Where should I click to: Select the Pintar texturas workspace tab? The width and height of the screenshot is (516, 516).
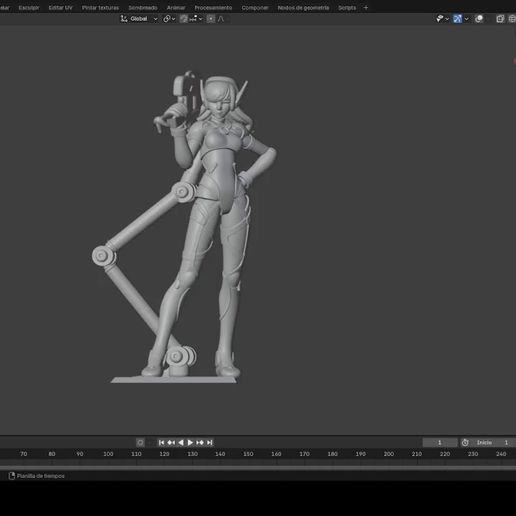[100, 8]
